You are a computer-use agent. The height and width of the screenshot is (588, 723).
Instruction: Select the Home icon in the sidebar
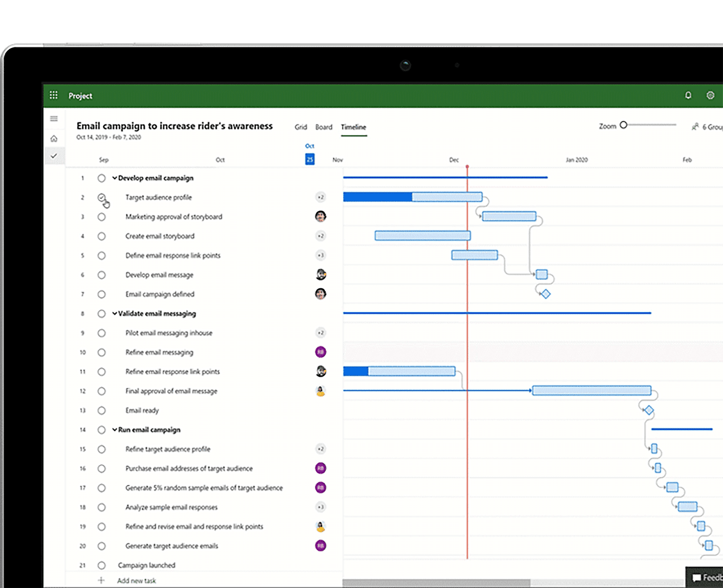pos(54,139)
